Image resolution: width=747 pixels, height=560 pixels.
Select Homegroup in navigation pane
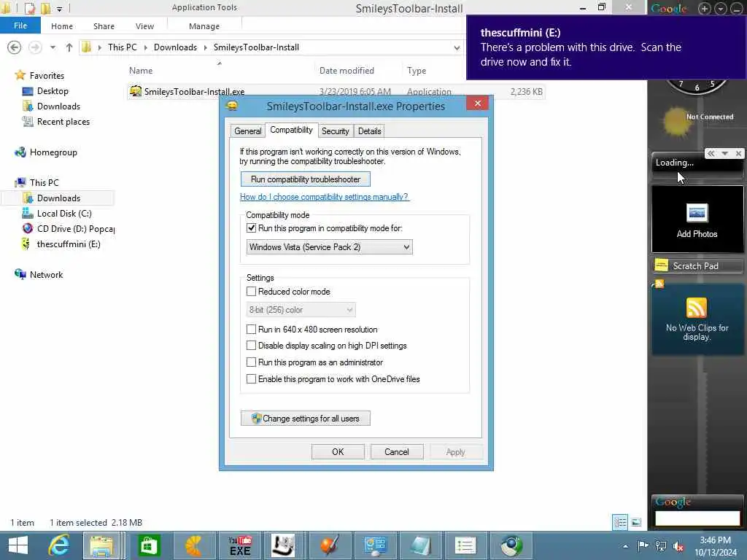pyautogui.click(x=53, y=152)
